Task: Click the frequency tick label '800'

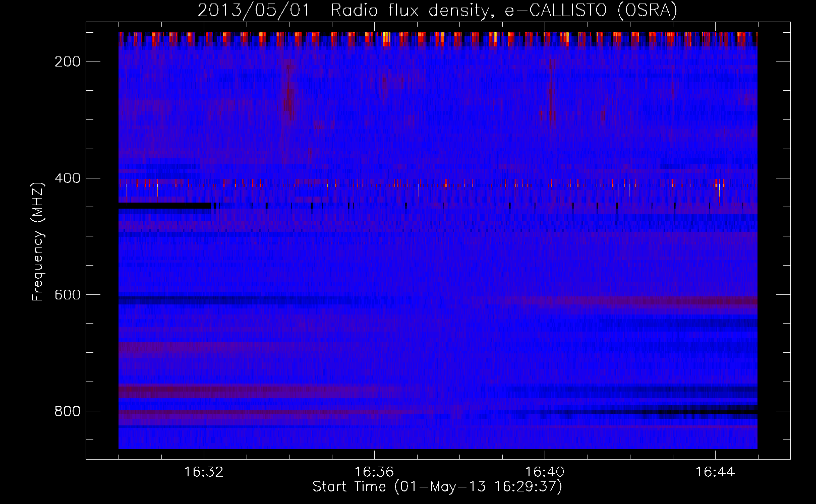Action: coord(68,411)
